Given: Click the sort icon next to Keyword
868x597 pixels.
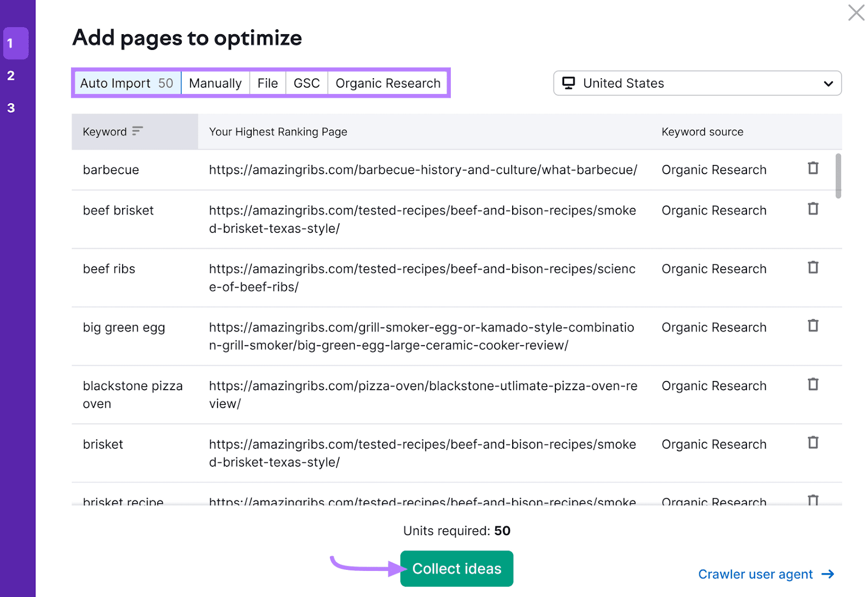Looking at the screenshot, I should (138, 131).
